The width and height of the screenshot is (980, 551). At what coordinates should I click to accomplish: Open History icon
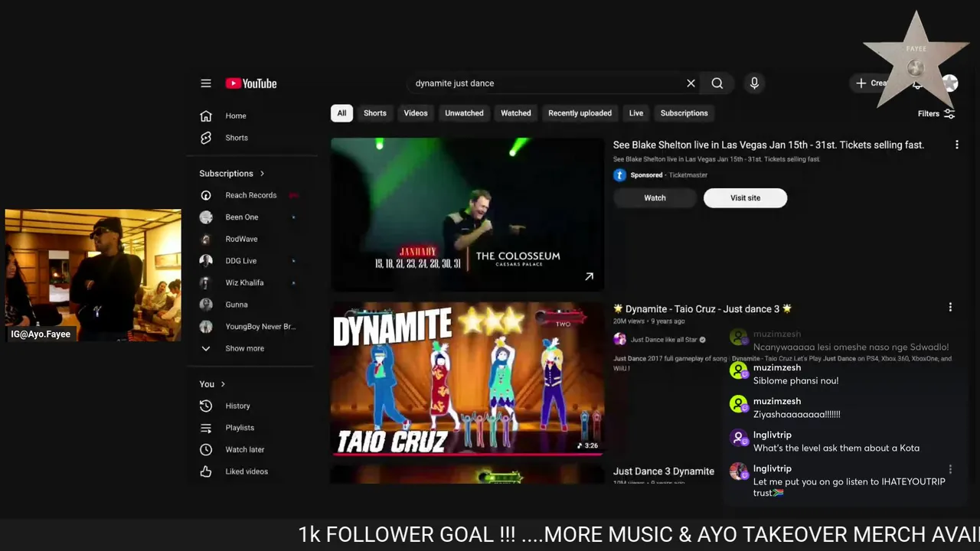206,406
